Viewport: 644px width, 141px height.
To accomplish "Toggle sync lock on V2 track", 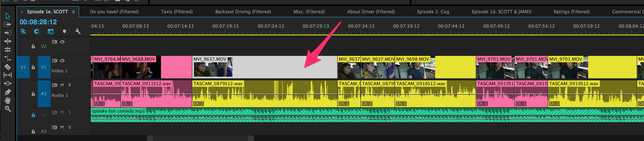I will pyautogui.click(x=54, y=42).
